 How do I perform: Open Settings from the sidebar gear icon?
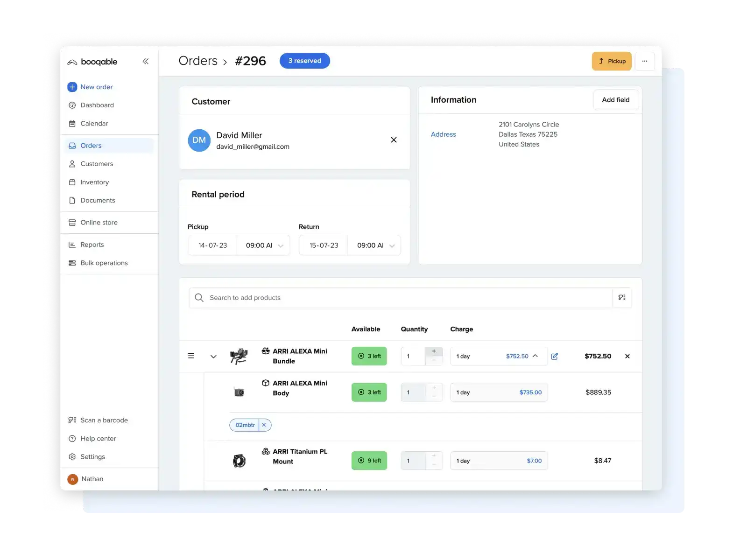(x=93, y=456)
